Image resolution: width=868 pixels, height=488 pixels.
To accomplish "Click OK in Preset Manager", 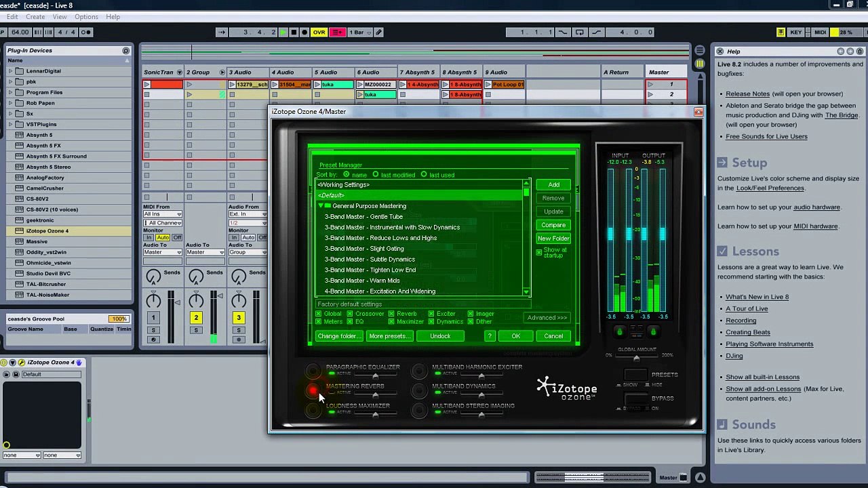I will [515, 336].
